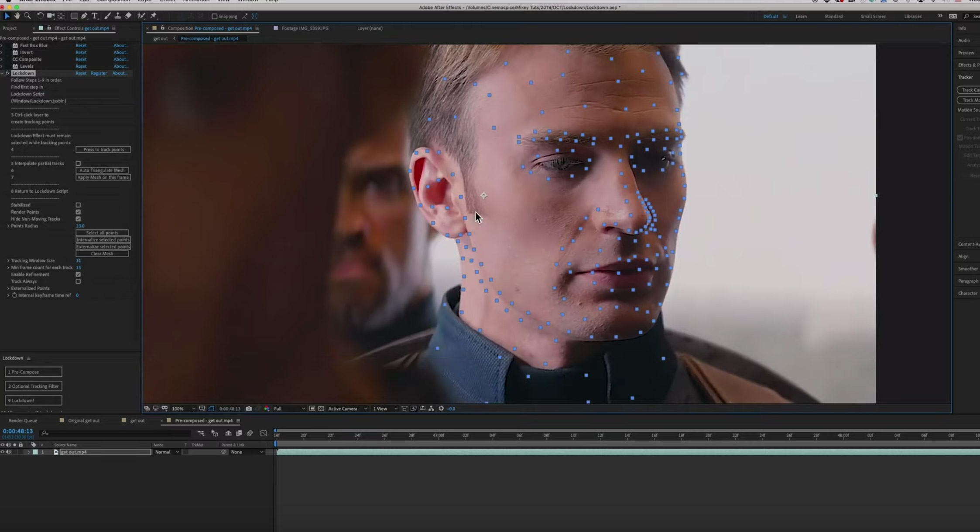The width and height of the screenshot is (980, 532).
Task: Expand the Externalized Points property
Action: tap(8, 288)
